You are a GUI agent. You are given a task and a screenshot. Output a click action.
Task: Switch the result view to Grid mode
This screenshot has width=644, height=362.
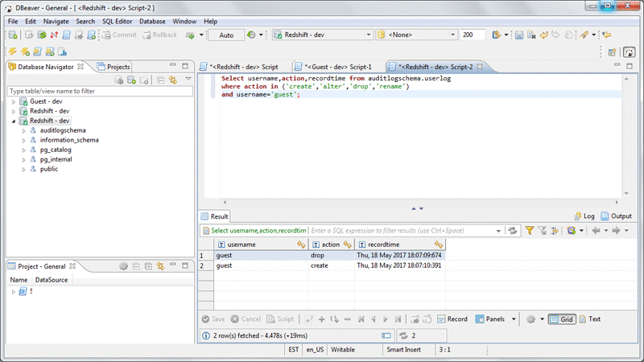[x=562, y=319]
